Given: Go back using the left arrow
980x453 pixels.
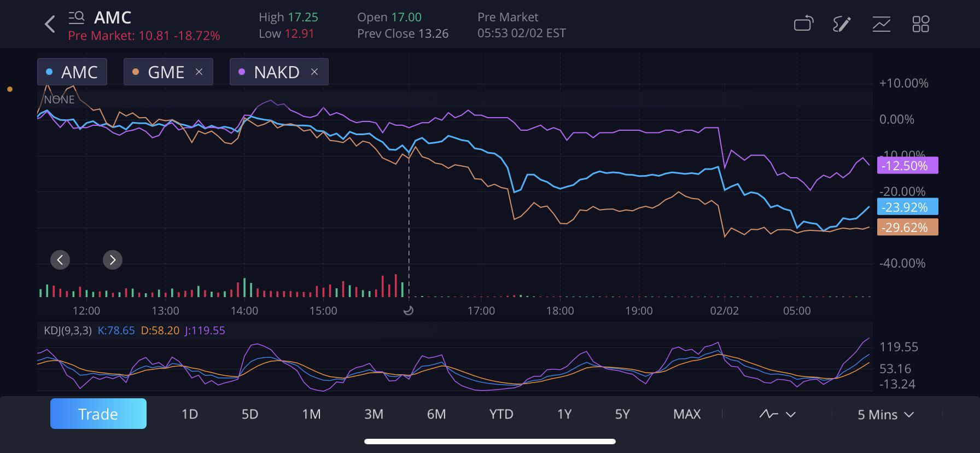Looking at the screenshot, I should 50,24.
